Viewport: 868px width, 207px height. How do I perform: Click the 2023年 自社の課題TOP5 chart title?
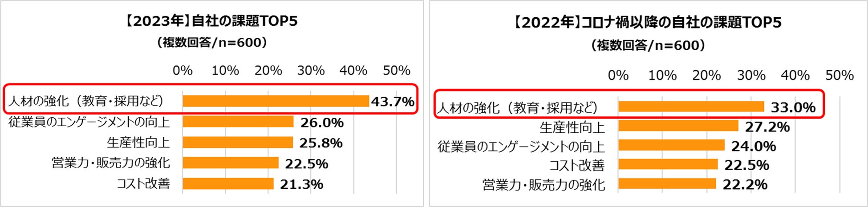pyautogui.click(x=211, y=21)
